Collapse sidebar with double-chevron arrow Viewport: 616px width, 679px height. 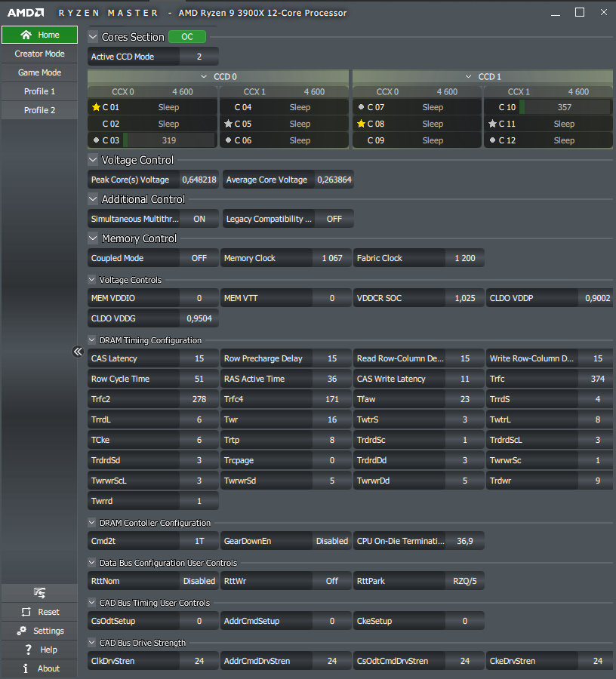point(78,351)
